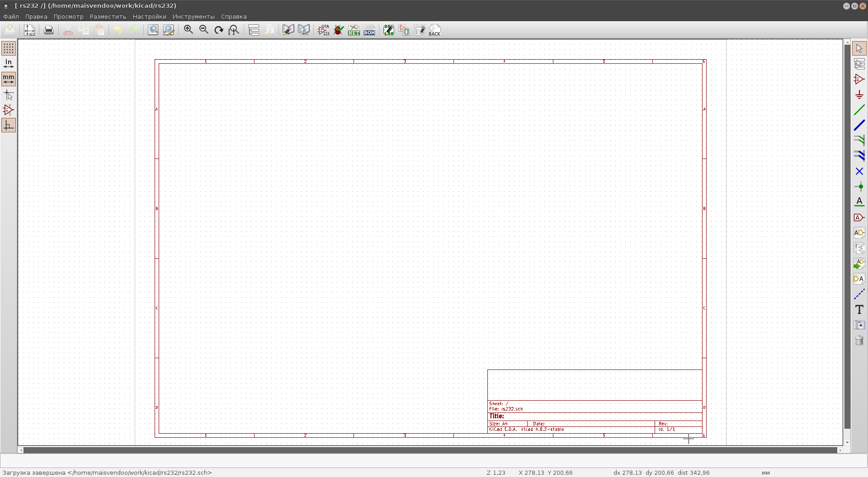Select the blue Place Bus tool
The height and width of the screenshot is (477, 868).
point(859,125)
